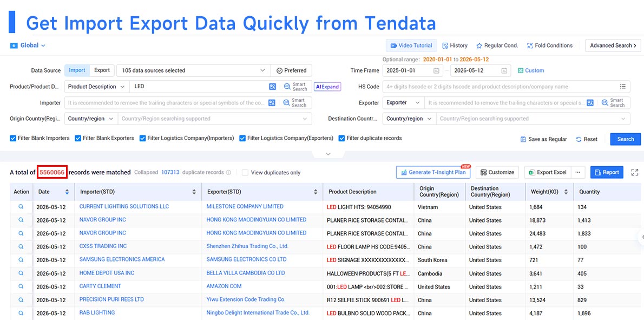
Task: Click the blue Report button
Action: coord(607,173)
